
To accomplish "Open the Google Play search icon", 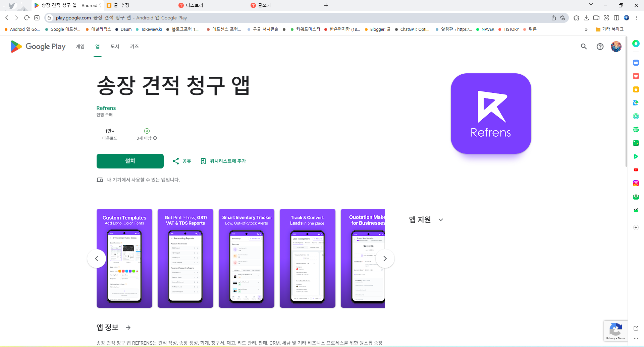I will point(584,47).
